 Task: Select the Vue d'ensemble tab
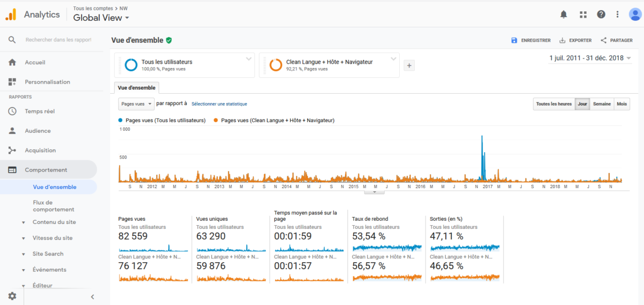coord(136,87)
